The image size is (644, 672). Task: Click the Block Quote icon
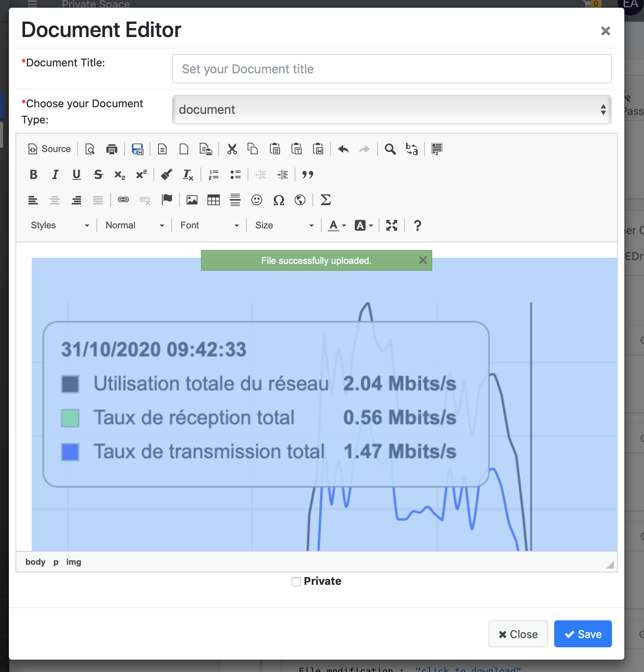click(307, 175)
